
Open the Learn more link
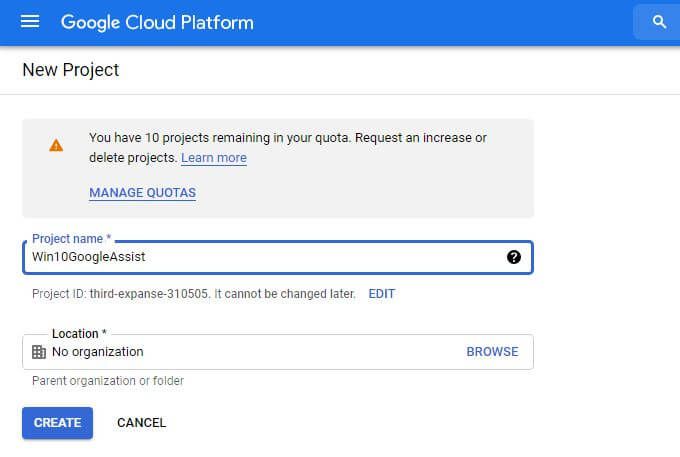214,158
